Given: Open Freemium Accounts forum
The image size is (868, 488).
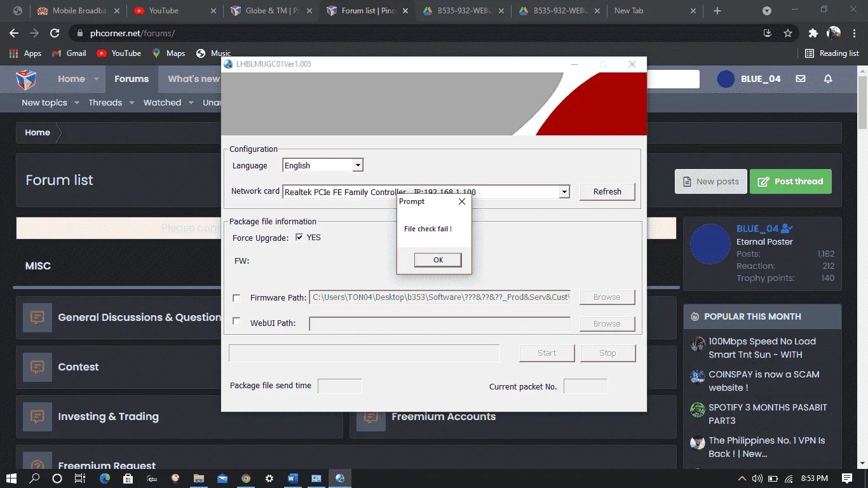Looking at the screenshot, I should point(444,416).
